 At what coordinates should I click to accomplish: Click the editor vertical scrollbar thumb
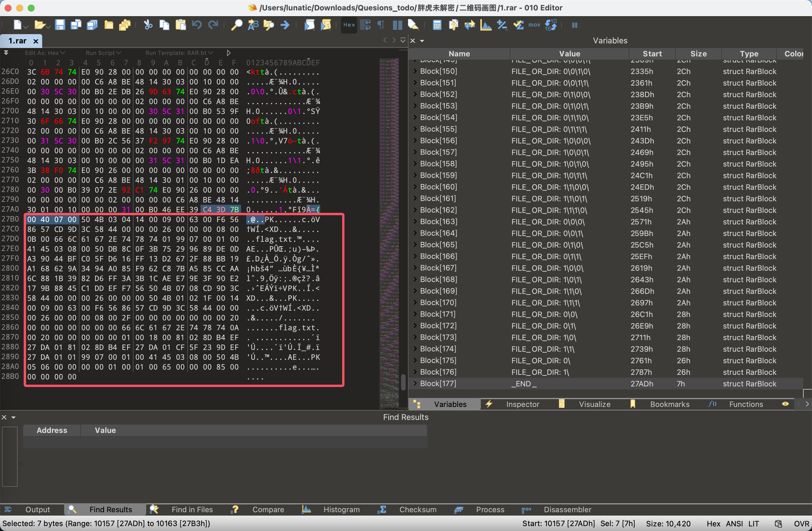tap(403, 382)
